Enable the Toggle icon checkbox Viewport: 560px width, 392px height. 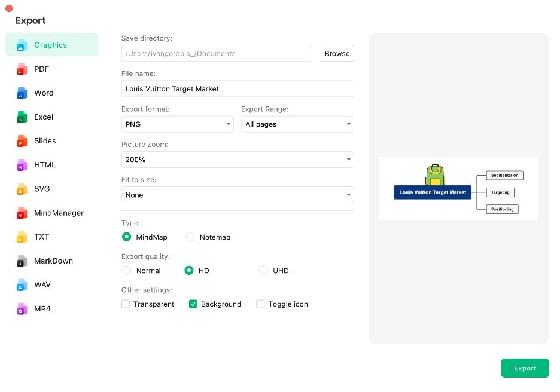pos(260,304)
